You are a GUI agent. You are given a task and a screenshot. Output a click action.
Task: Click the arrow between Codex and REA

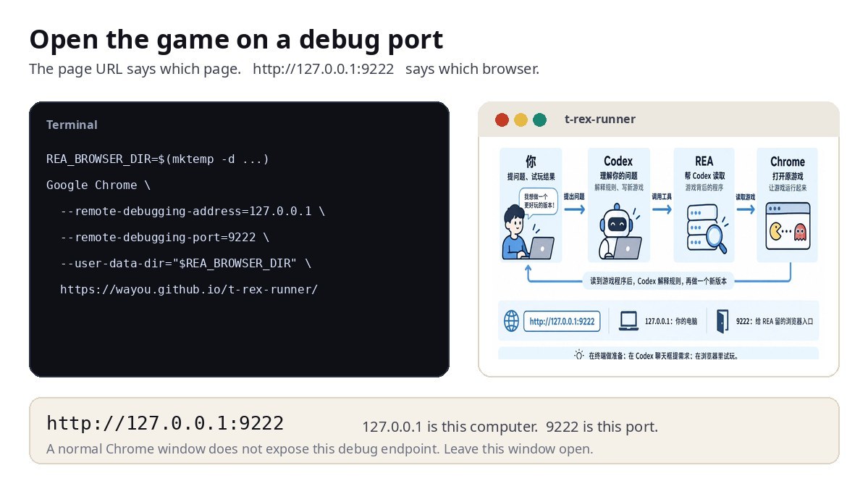pyautogui.click(x=662, y=209)
